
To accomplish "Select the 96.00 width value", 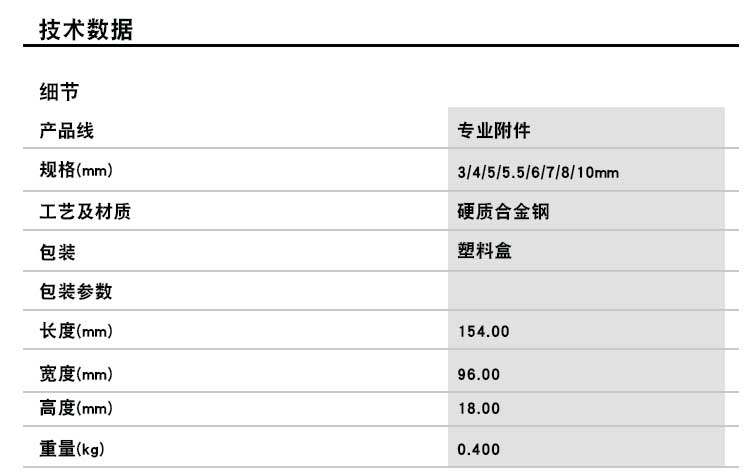I will coord(478,375).
